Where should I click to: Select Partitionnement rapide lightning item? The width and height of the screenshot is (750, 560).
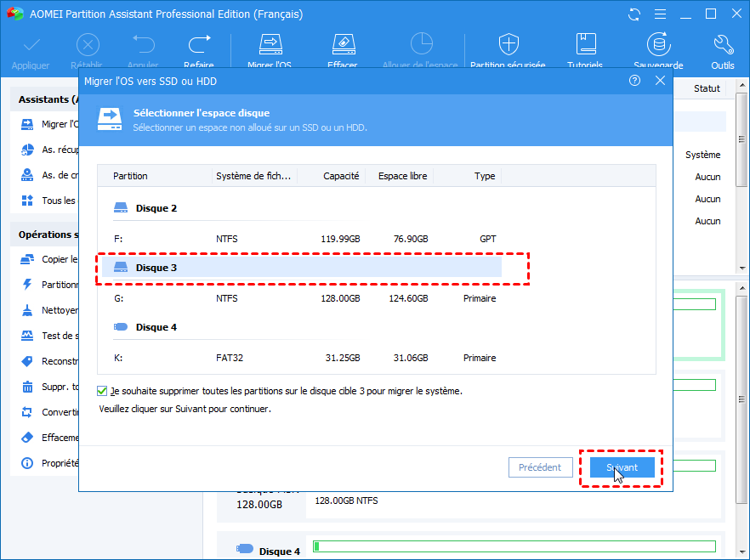coord(49,285)
